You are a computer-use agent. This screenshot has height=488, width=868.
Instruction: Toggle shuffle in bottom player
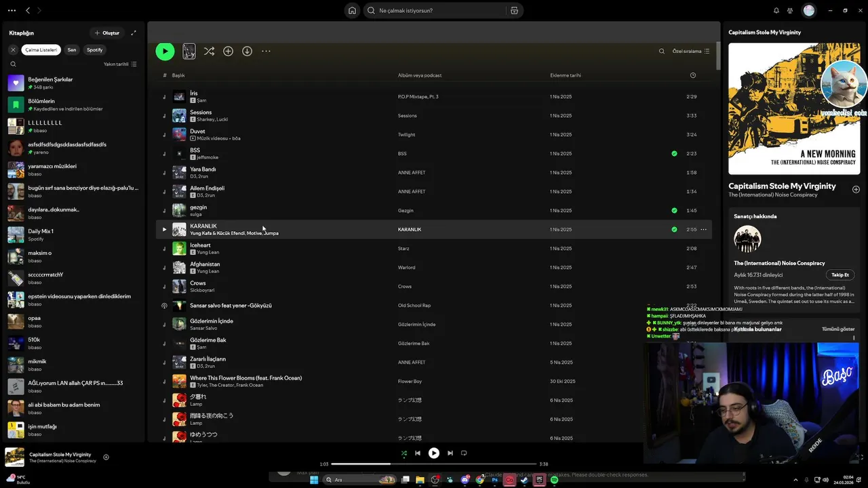[x=404, y=453]
